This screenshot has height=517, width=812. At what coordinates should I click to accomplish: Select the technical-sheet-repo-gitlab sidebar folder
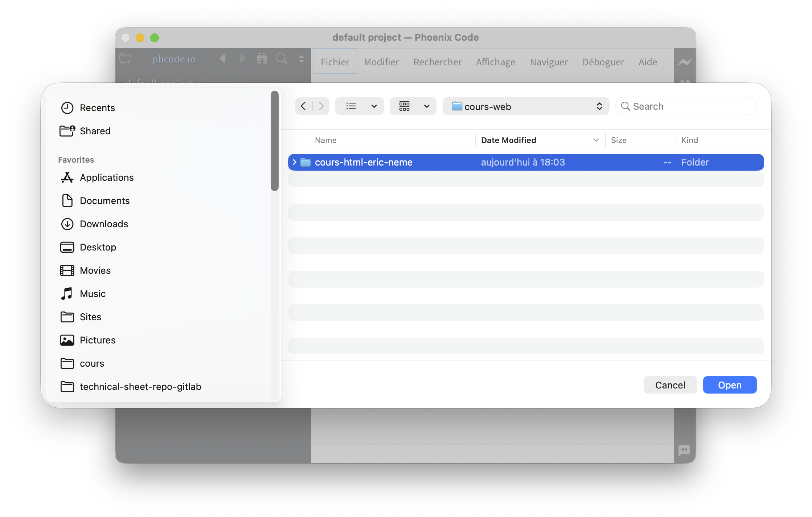coord(140,387)
